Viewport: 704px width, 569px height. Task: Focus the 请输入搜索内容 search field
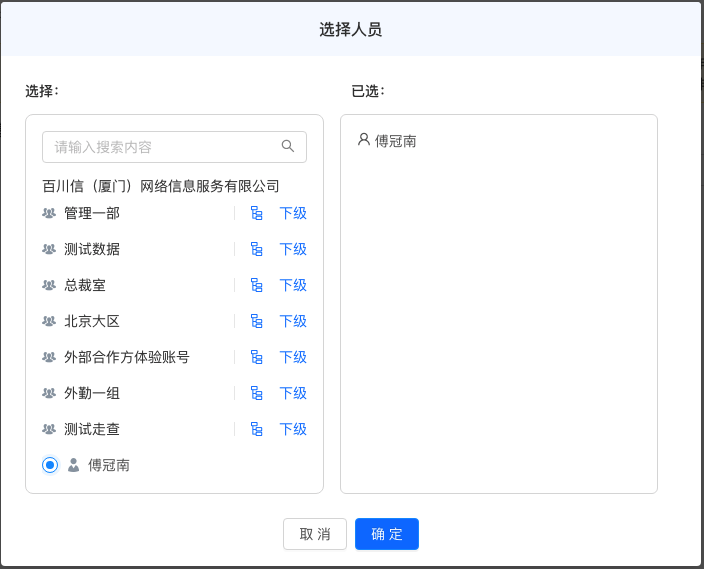(x=174, y=147)
